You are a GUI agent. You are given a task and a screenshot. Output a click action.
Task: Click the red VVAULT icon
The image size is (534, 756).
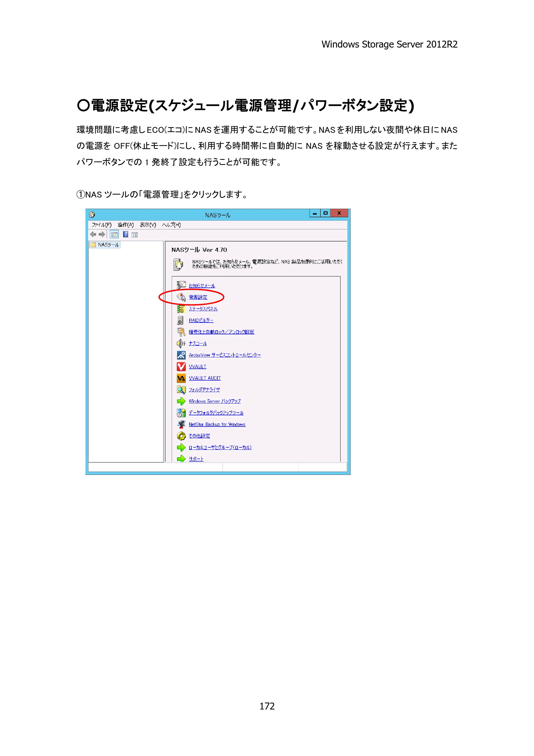181,366
